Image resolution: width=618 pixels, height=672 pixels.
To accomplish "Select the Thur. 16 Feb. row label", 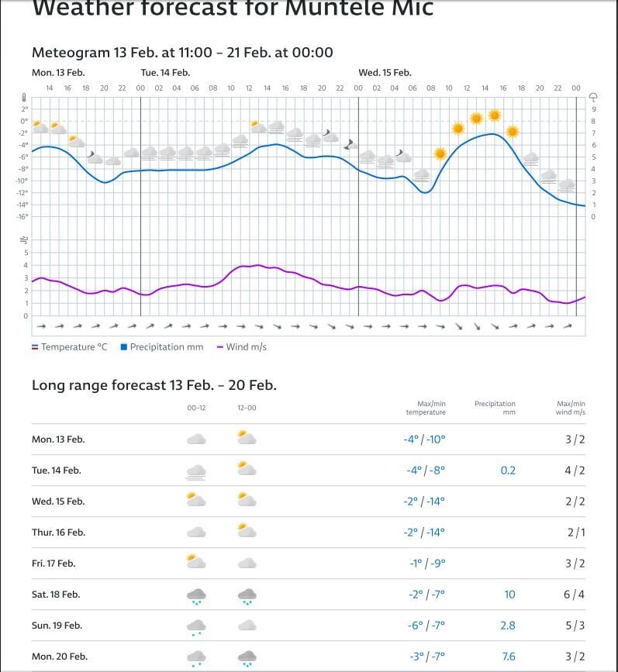I will coord(58,532).
